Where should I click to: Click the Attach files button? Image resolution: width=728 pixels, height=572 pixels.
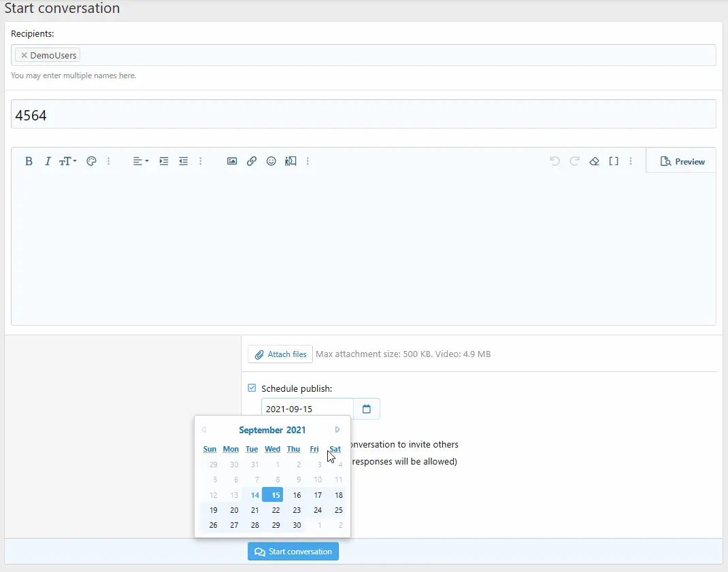(280, 354)
